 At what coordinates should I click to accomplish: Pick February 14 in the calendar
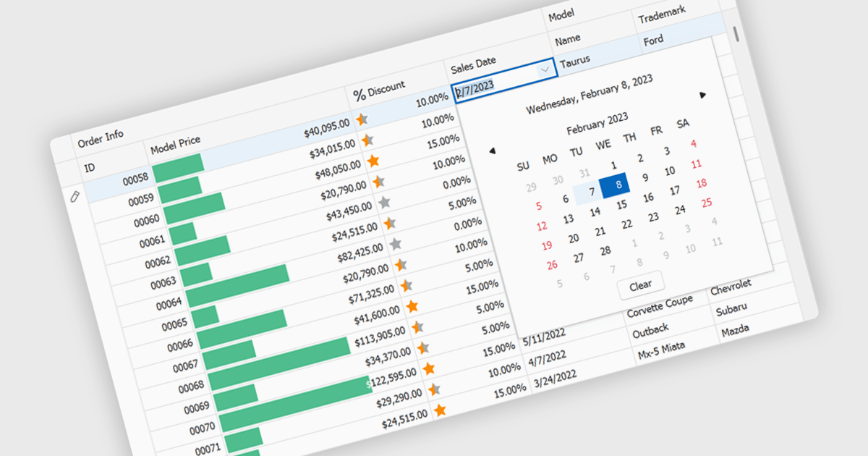pos(595,212)
